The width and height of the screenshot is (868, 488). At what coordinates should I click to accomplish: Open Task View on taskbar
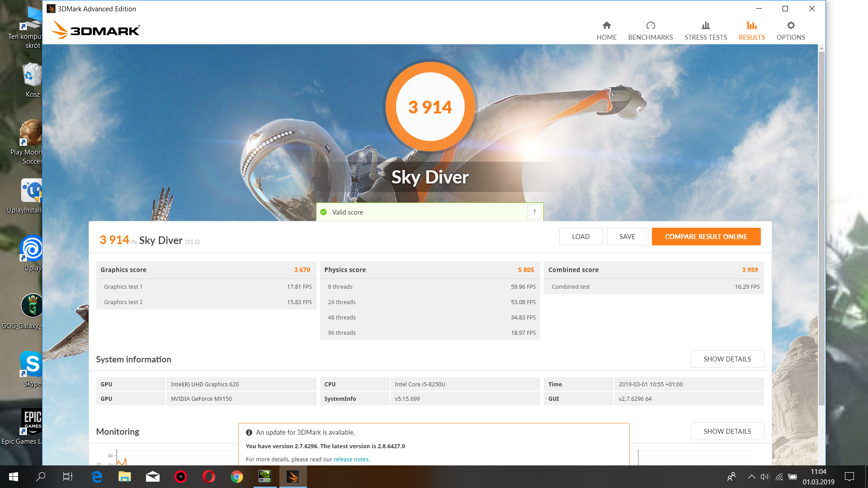[x=68, y=477]
